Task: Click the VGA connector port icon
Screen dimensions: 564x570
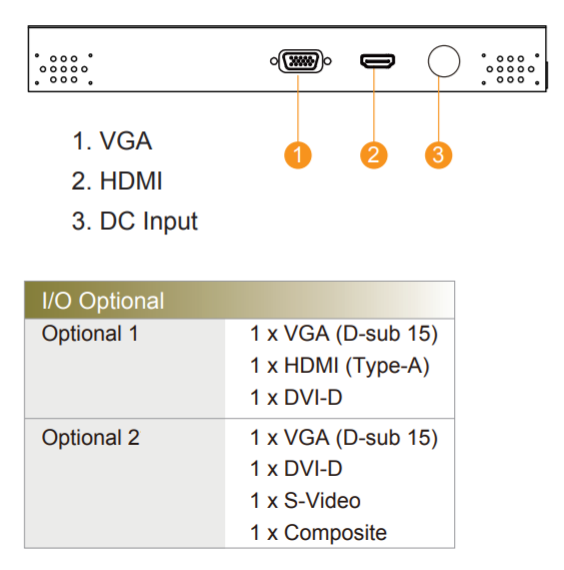Action: (x=301, y=61)
